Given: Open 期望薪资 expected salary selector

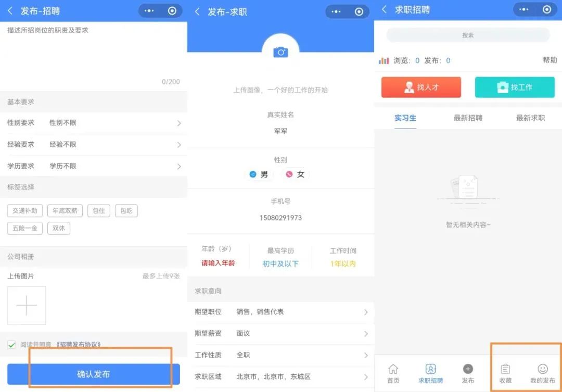Looking at the screenshot, I should tap(281, 334).
